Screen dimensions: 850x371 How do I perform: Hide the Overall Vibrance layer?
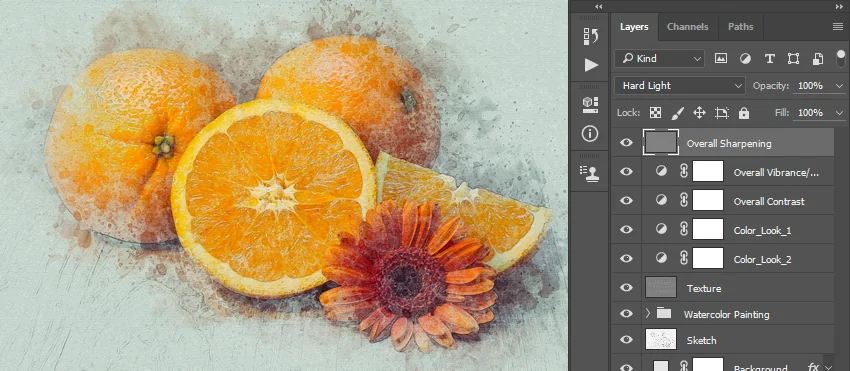pyautogui.click(x=626, y=171)
